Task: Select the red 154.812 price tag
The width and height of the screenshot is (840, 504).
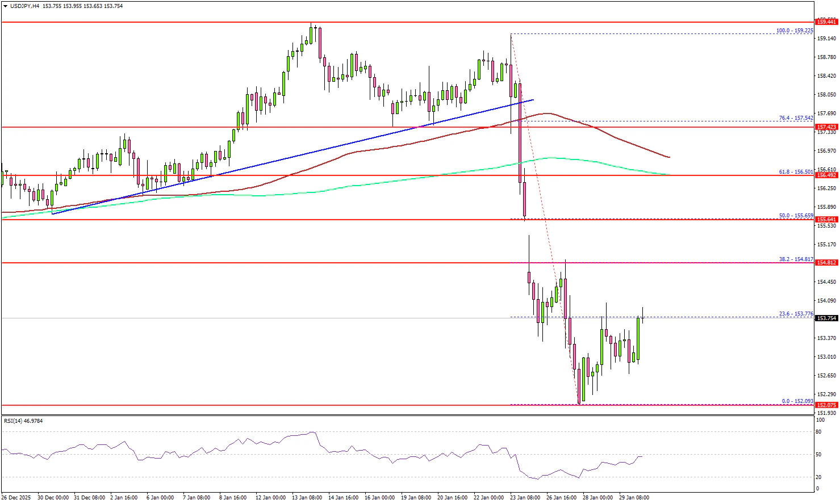Action: pos(826,263)
